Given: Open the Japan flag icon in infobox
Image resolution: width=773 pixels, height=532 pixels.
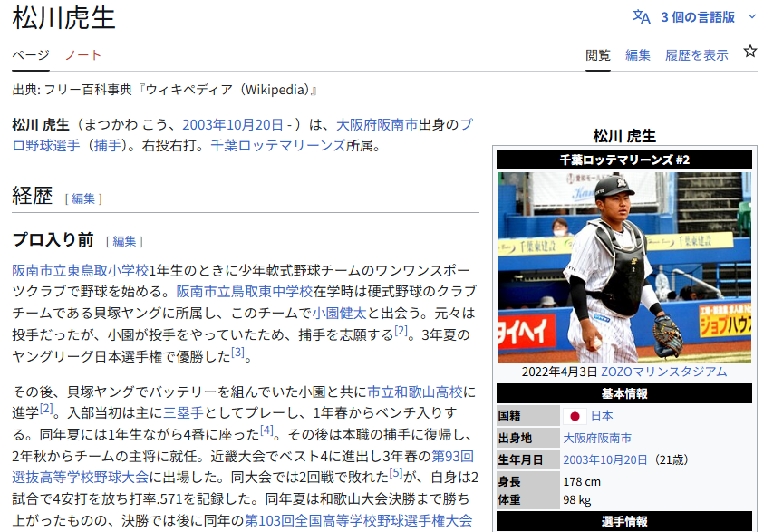Looking at the screenshot, I should [x=575, y=416].
